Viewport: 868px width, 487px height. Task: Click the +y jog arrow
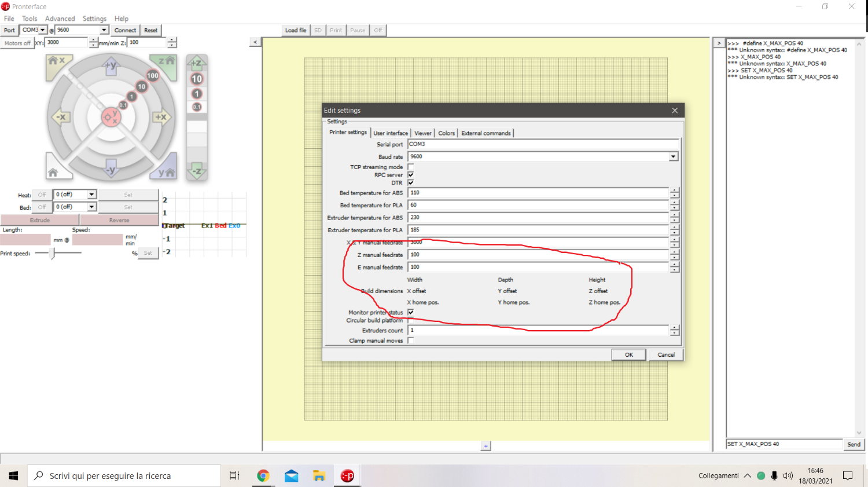tap(111, 65)
